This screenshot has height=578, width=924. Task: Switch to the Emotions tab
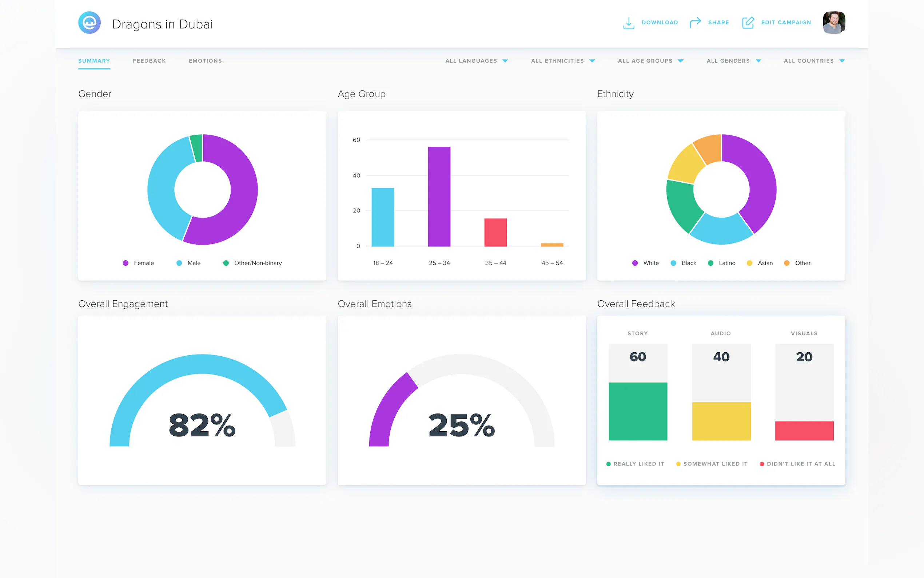pyautogui.click(x=205, y=61)
